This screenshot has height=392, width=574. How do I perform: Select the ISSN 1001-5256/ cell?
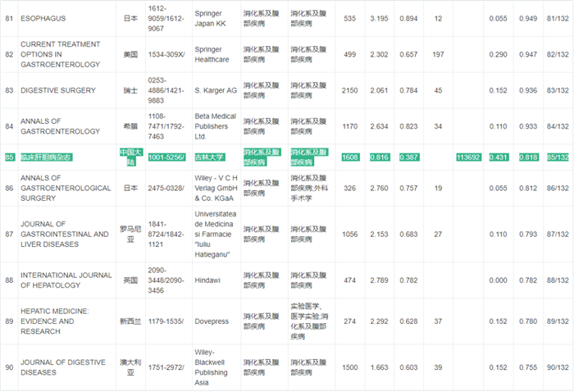(167, 157)
